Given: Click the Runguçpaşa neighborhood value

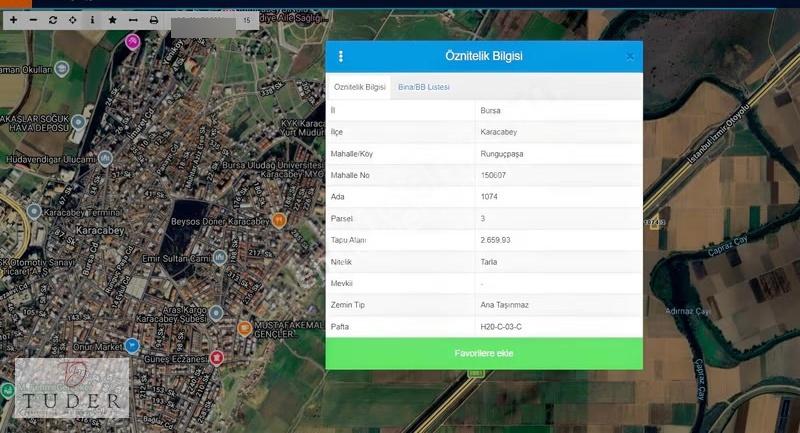Looking at the screenshot, I should click(502, 154).
